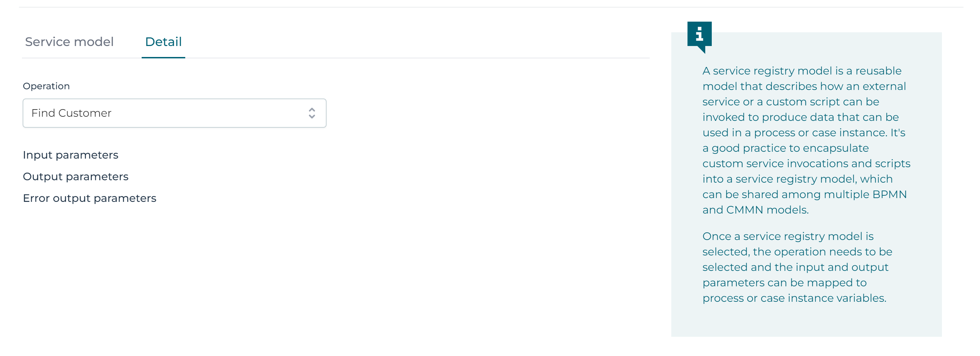The width and height of the screenshot is (980, 356).
Task: Click the 'custom service invocations and scripts' line
Action: click(x=806, y=164)
